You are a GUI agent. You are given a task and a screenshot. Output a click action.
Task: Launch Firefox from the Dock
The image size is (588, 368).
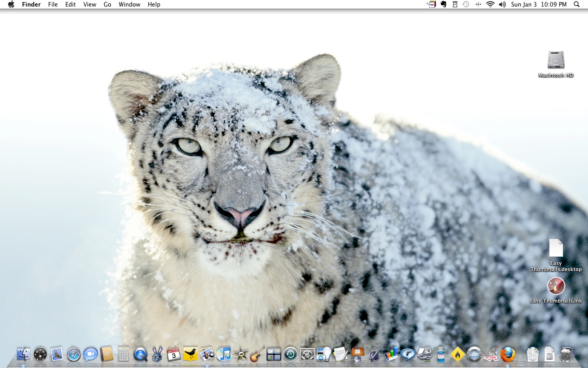(x=508, y=354)
